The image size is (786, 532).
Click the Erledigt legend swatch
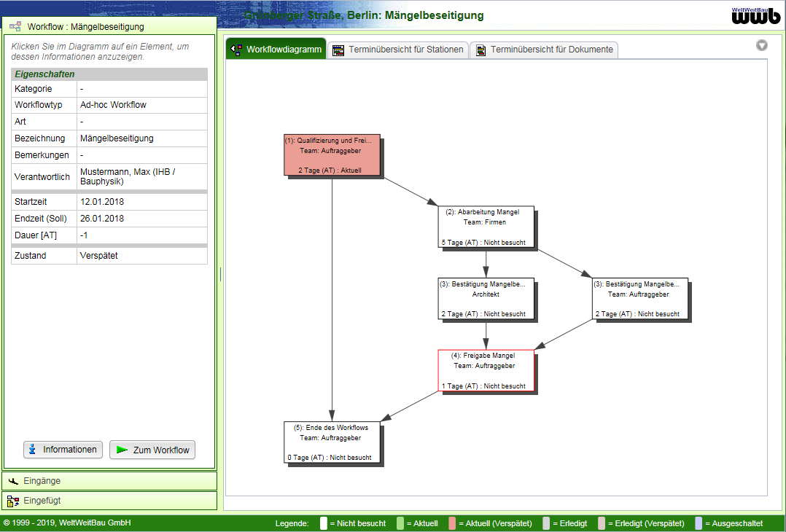[546, 523]
